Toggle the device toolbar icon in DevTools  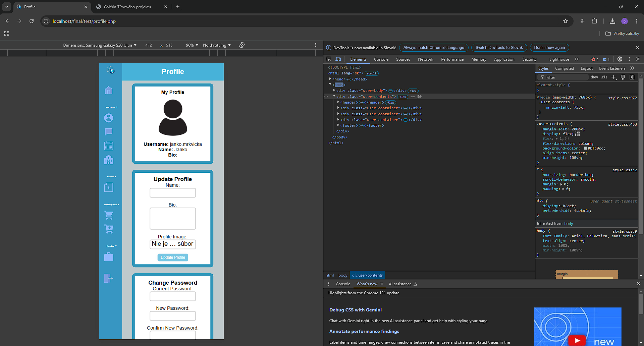[338, 59]
